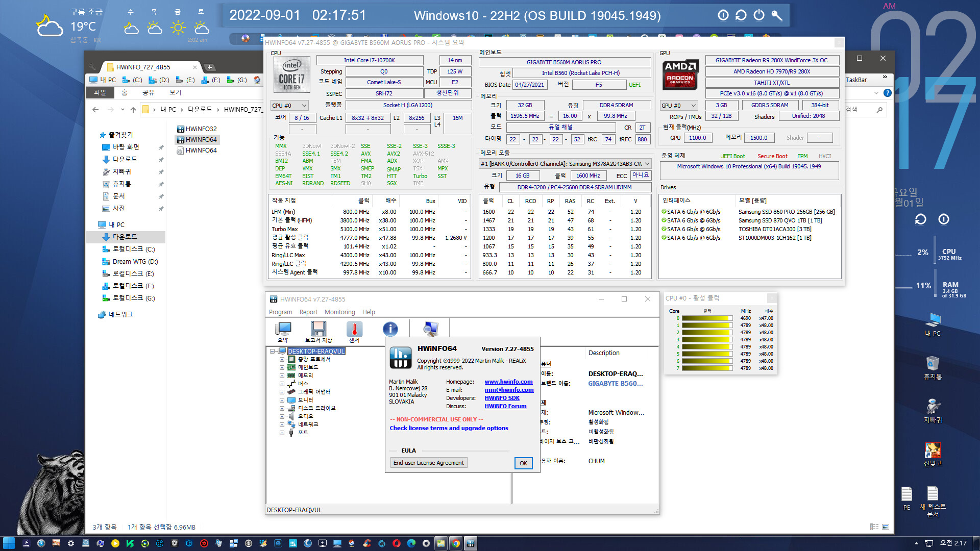Click the Explorer back arrow button
The image size is (980, 551).
point(95,110)
